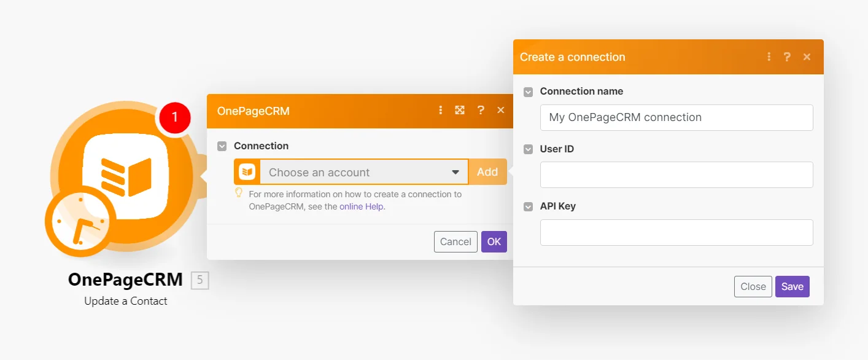Click the module number 5 box
Screen dimensions: 868x360
coord(200,281)
